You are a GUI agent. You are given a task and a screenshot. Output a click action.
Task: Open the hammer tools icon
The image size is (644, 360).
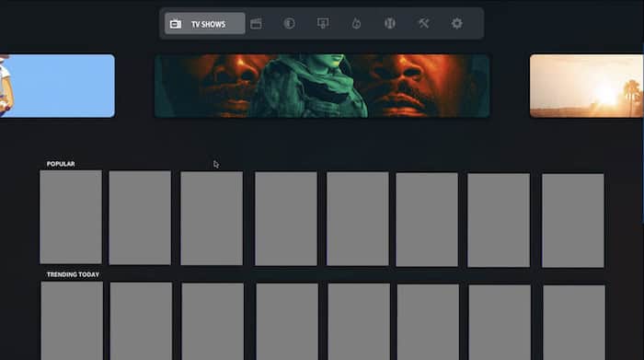click(423, 23)
